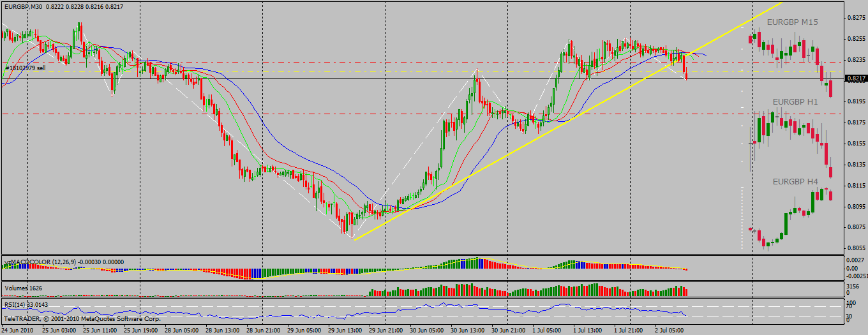Click price axis value 0.8115
The image size is (868, 335).
(856, 185)
